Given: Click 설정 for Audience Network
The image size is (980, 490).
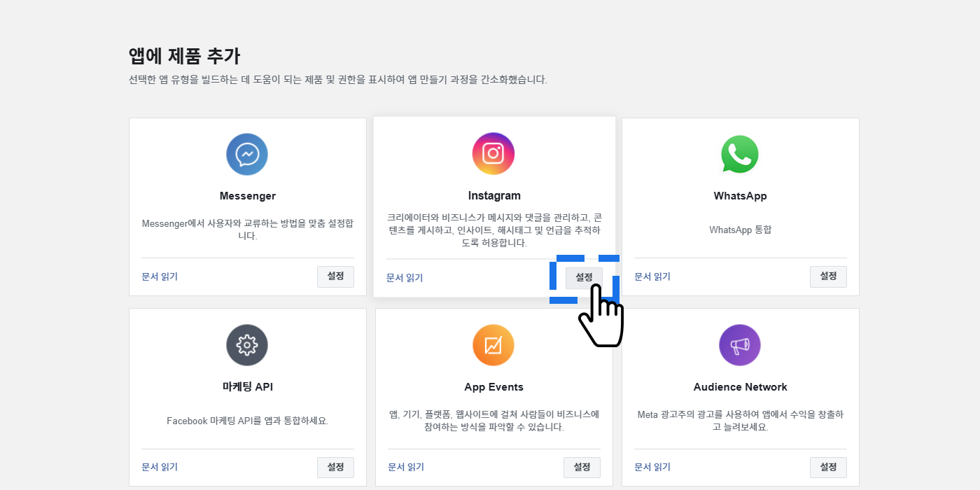Looking at the screenshot, I should 828,468.
